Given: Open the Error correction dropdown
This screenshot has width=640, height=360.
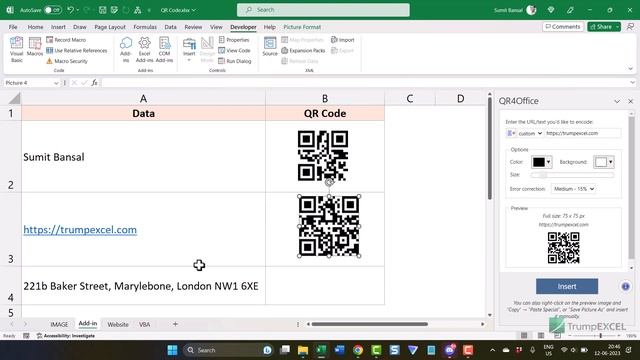Looking at the screenshot, I should pos(573,189).
